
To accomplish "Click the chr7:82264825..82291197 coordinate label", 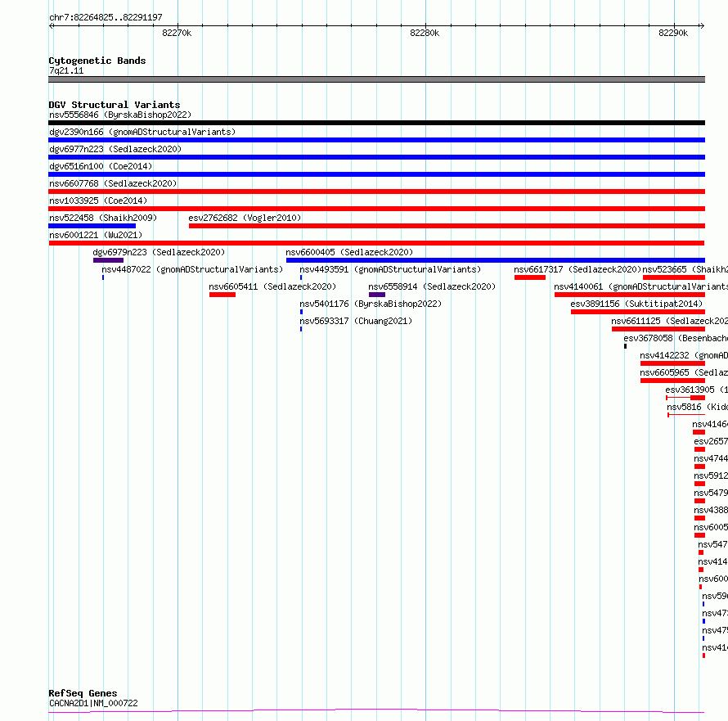I will coord(106,17).
